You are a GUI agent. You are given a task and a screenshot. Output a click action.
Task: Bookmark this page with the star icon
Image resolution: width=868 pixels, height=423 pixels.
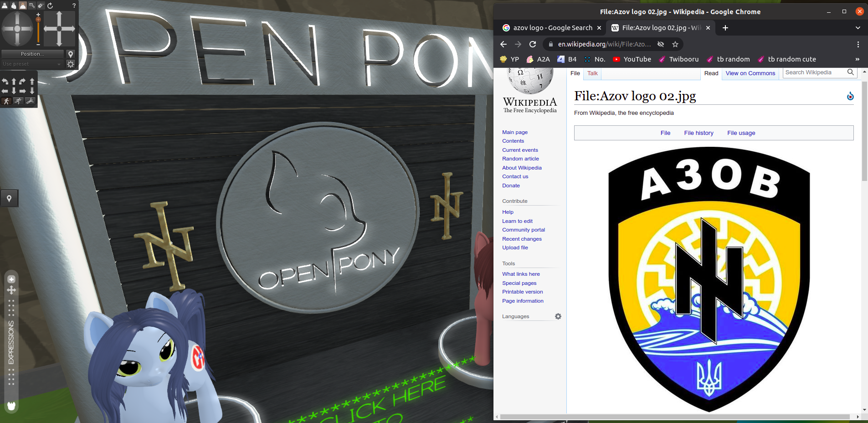(x=675, y=44)
